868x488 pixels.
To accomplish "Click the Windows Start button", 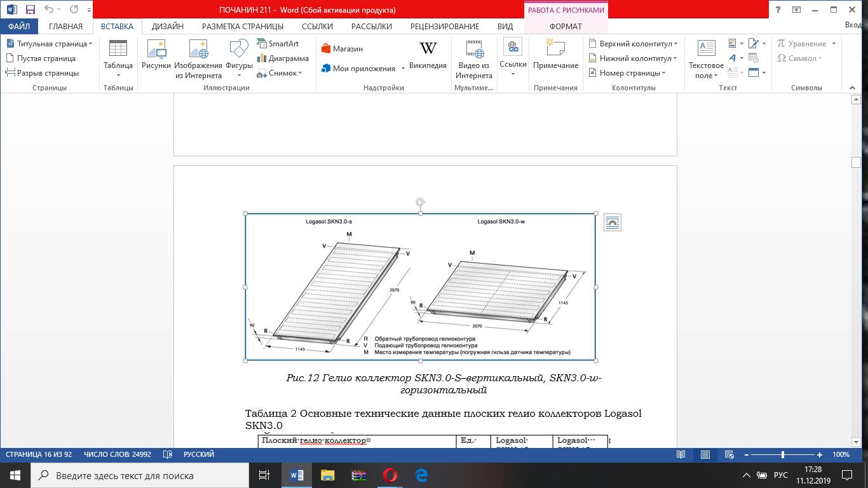I will [15, 475].
